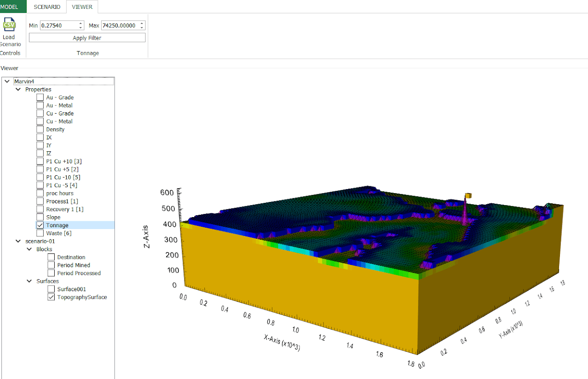Open the SCENARIO tab
The height and width of the screenshot is (379, 588).
pos(47,7)
